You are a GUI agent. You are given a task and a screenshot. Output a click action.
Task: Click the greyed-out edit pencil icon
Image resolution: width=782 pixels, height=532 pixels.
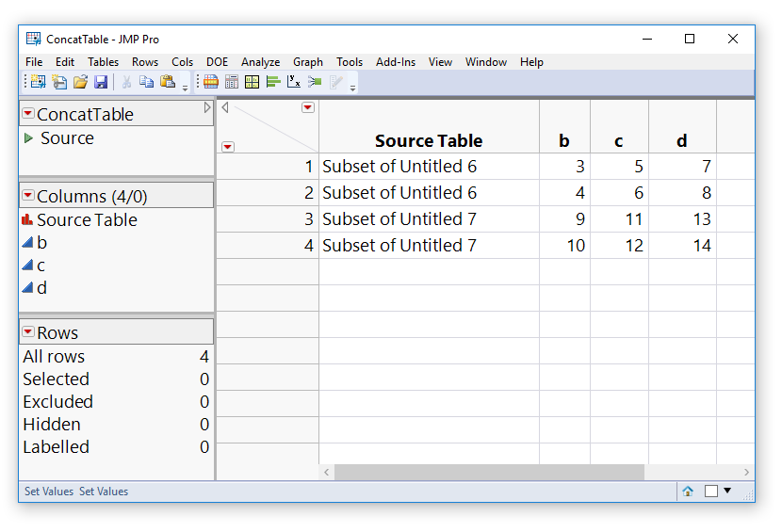pyautogui.click(x=335, y=82)
